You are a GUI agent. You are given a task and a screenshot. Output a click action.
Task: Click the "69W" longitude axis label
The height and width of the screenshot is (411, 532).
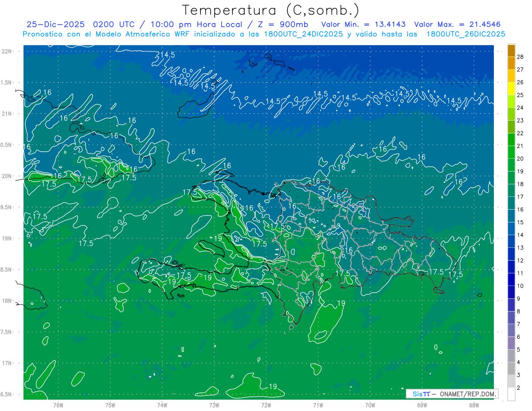pos(422,405)
